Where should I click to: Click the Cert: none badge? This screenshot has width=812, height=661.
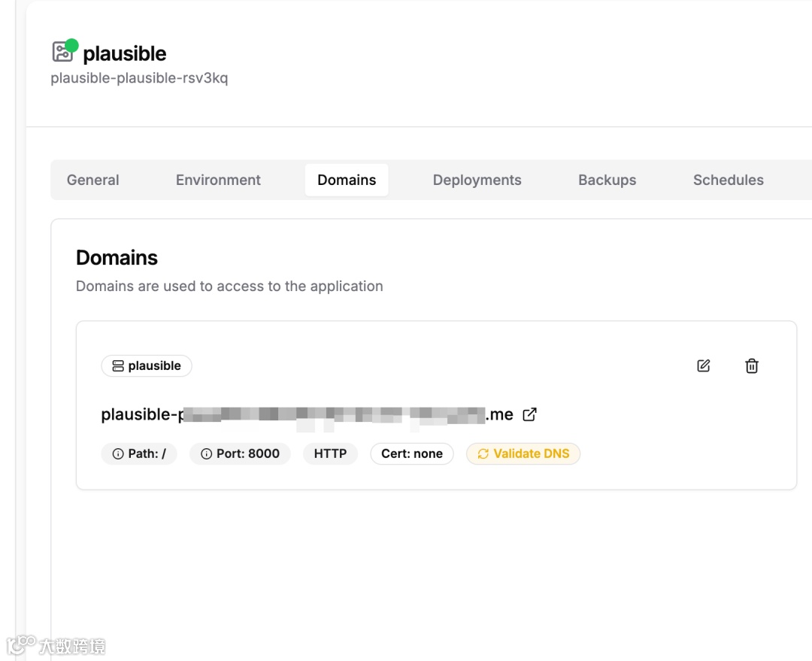(412, 453)
